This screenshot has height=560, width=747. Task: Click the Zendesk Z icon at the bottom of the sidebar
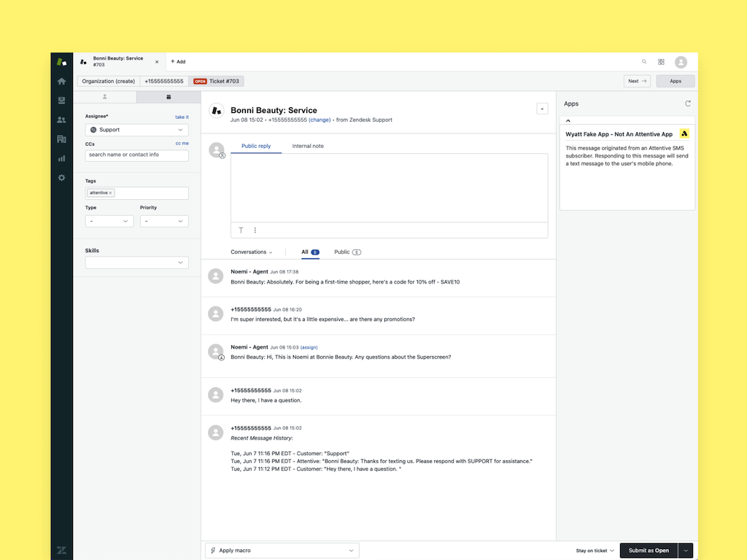(x=61, y=550)
